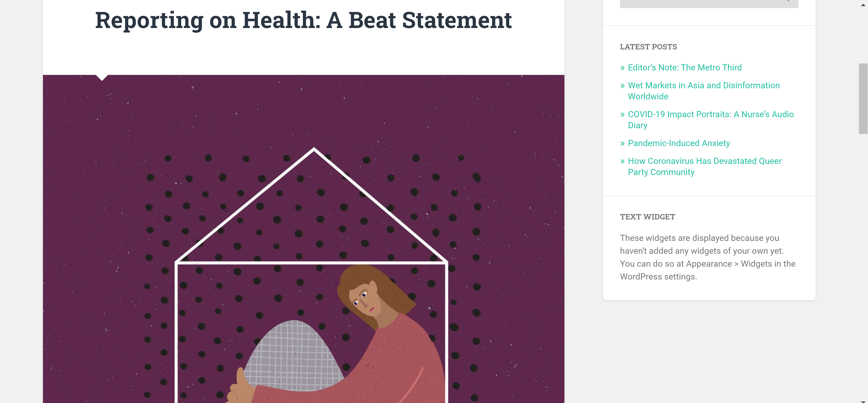Click the vertical scrollbar thumb
This screenshot has height=403, width=868.
pos(863,98)
